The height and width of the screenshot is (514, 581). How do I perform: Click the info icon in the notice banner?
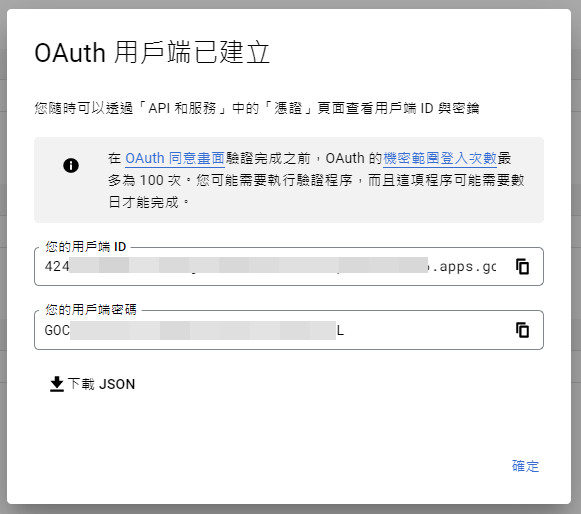click(x=71, y=165)
